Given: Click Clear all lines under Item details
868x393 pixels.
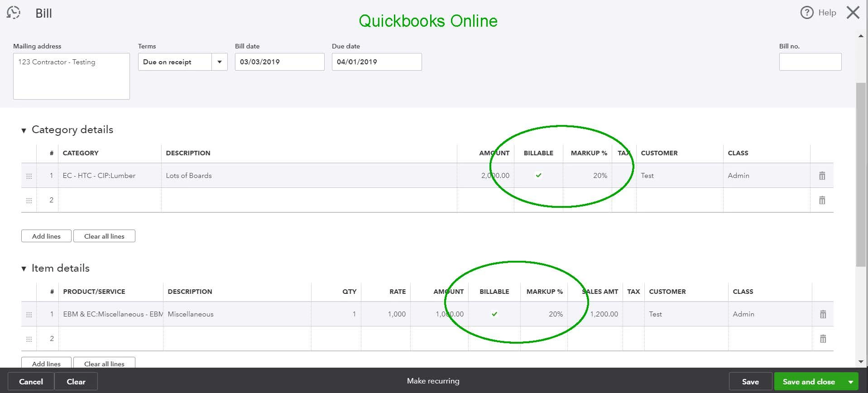Looking at the screenshot, I should [x=104, y=363].
